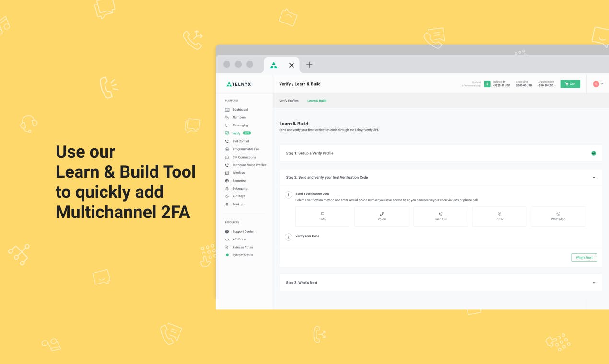The width and height of the screenshot is (609, 364).
Task: Click the SIP Connections menu label
Action: pyautogui.click(x=244, y=157)
